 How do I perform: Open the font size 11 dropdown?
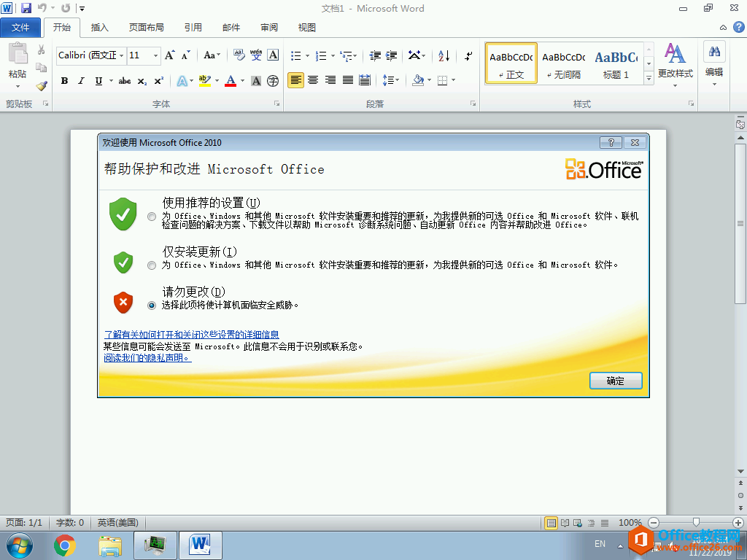click(155, 55)
